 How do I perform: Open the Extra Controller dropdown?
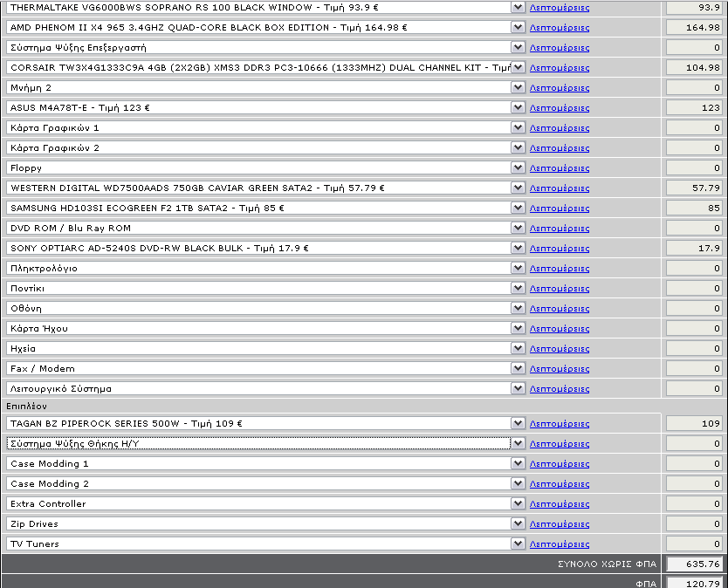(265, 503)
